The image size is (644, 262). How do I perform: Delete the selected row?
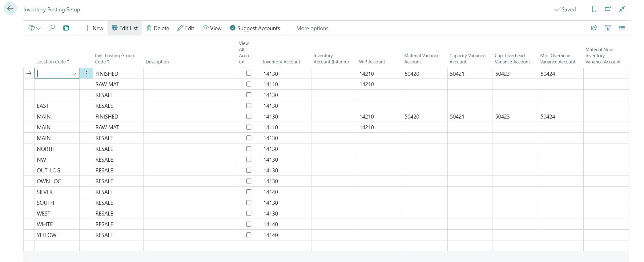[158, 28]
